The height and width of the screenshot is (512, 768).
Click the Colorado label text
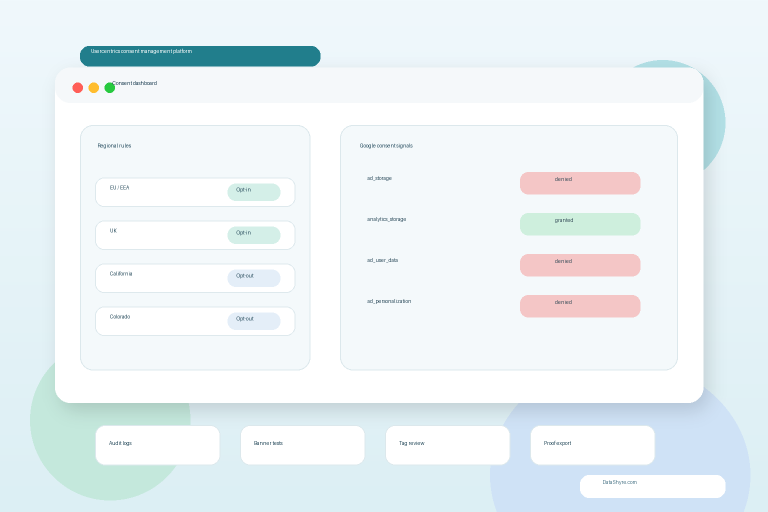[x=120, y=317]
